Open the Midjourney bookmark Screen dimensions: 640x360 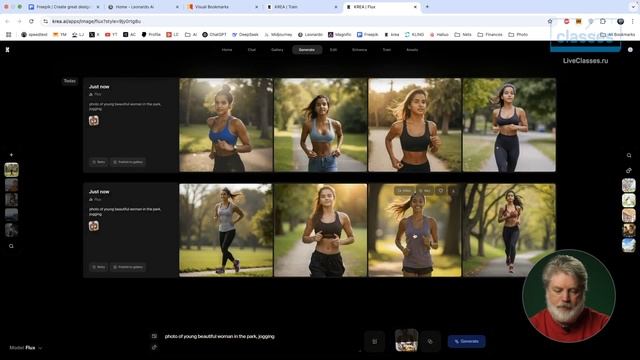pyautogui.click(x=278, y=35)
